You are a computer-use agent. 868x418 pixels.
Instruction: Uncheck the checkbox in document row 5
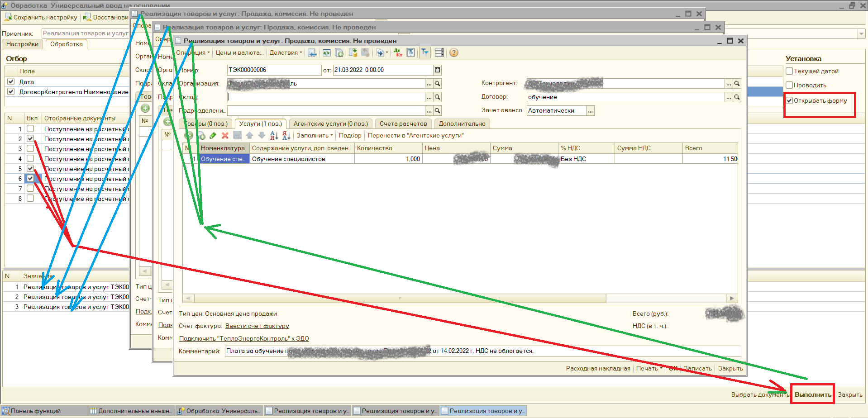point(30,169)
